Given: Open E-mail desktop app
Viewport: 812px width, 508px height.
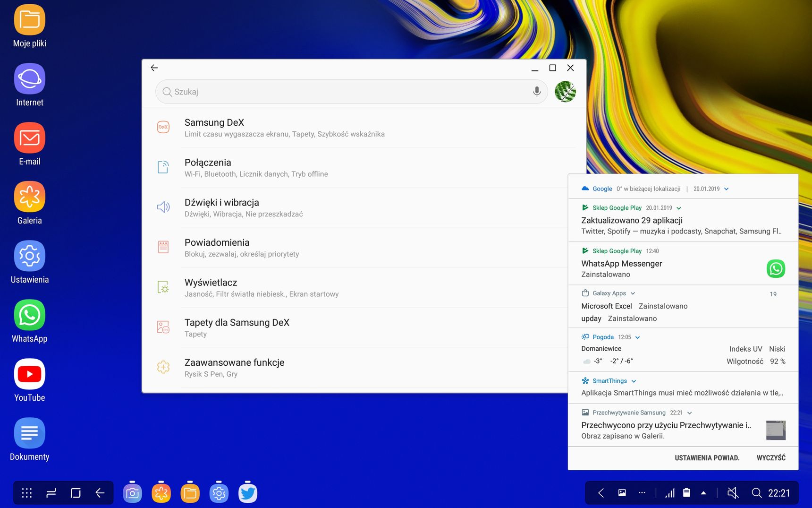Looking at the screenshot, I should [30, 144].
